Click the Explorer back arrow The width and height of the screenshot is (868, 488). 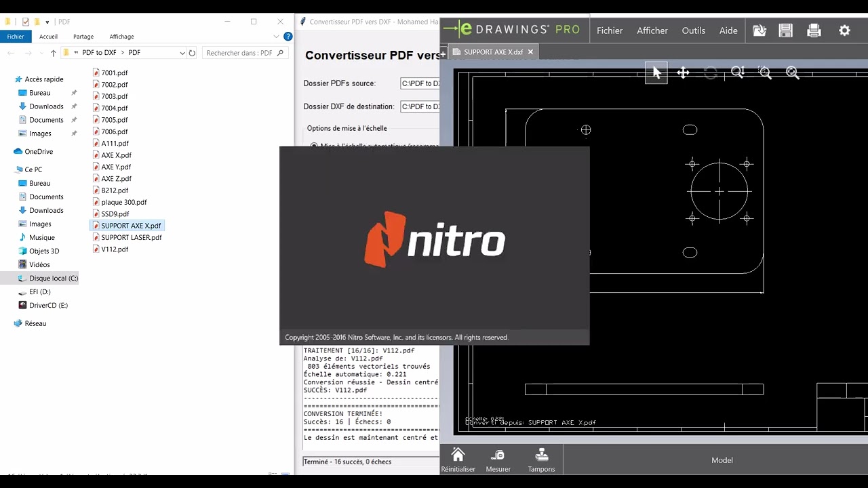point(12,53)
